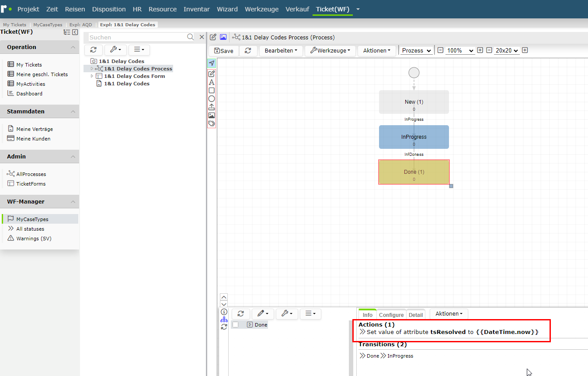Viewport: 588px width, 376px height.
Task: Select the pointer navigation tool in palette
Action: [212, 63]
